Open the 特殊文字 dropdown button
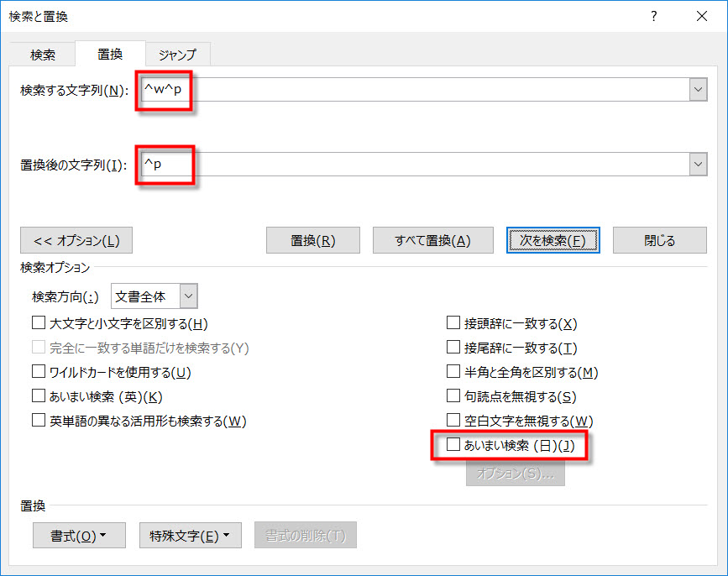 [190, 536]
